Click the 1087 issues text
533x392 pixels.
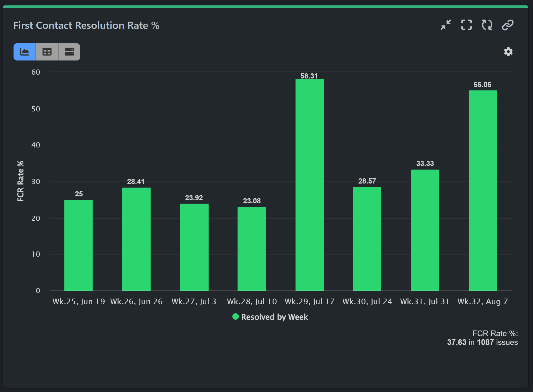point(485,342)
